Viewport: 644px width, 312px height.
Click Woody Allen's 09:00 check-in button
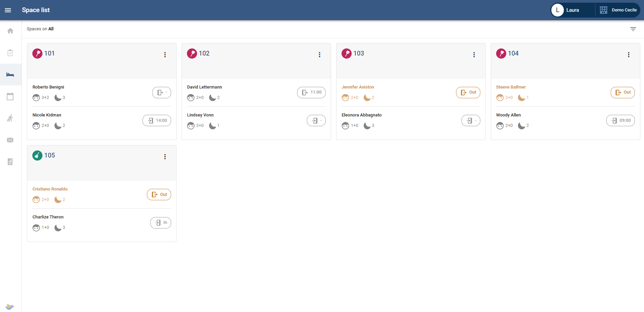coord(620,120)
